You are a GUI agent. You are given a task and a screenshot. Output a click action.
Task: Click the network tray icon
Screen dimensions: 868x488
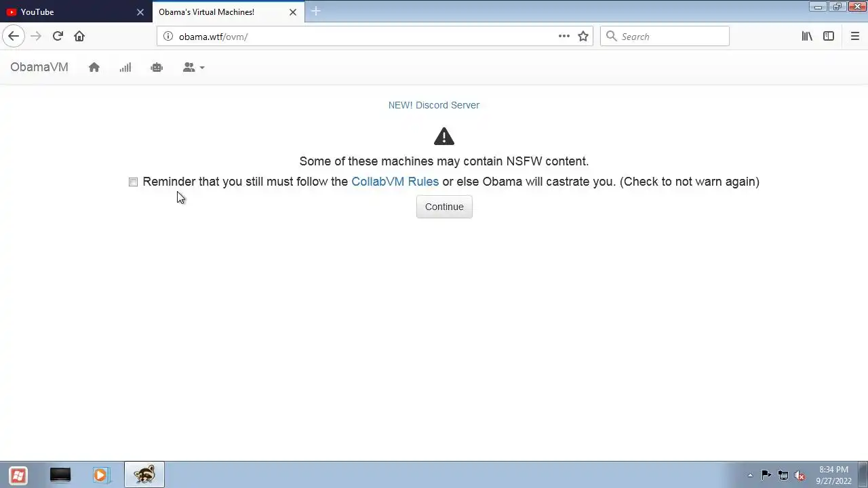(x=783, y=475)
